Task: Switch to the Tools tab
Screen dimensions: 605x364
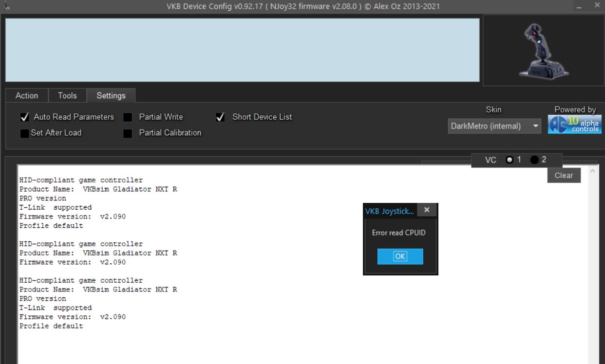Action: 67,95
